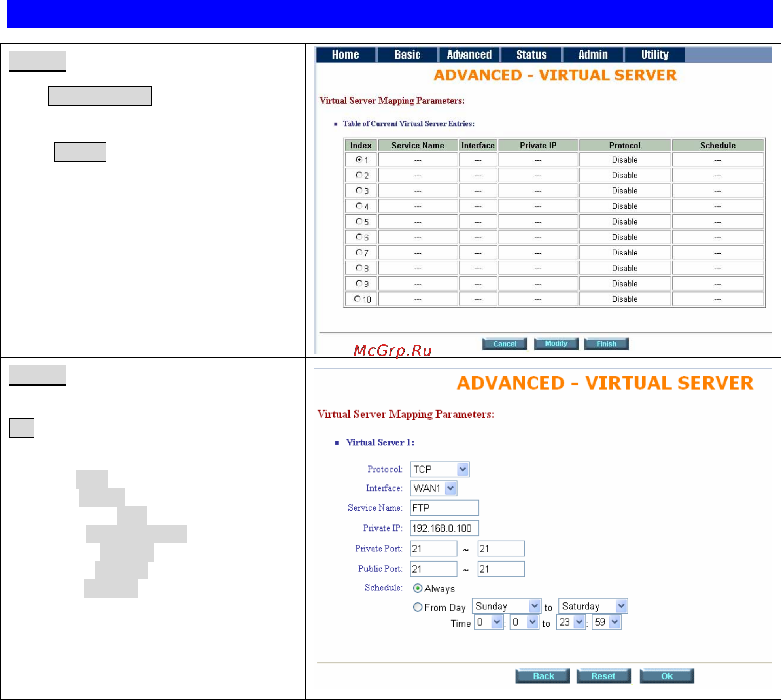Screen dimensions: 781x700
Task: Select virtual server entry index 6
Action: tap(359, 236)
